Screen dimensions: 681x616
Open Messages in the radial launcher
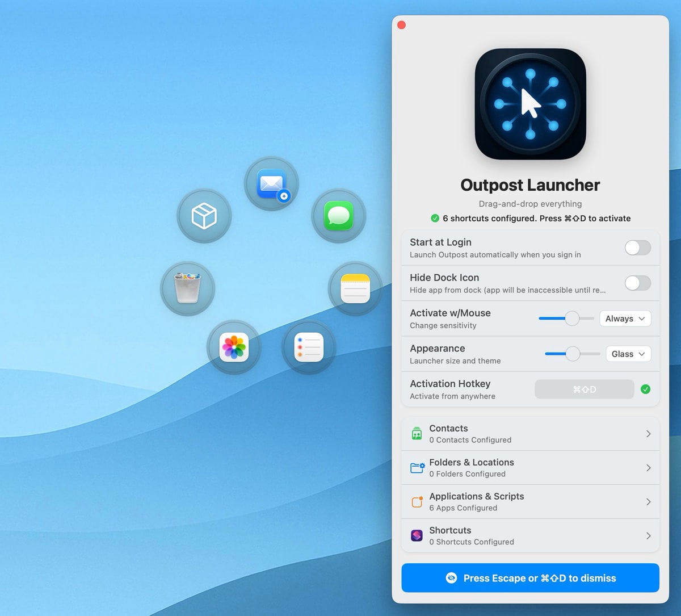click(x=339, y=216)
